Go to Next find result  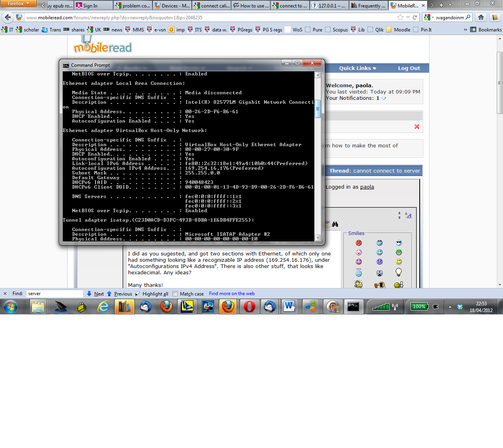tap(95, 294)
